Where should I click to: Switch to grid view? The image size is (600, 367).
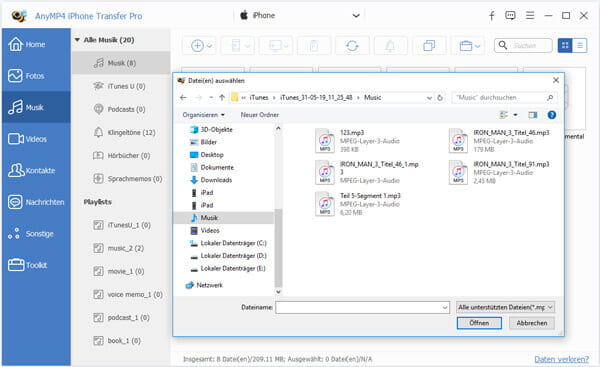pyautogui.click(x=565, y=46)
